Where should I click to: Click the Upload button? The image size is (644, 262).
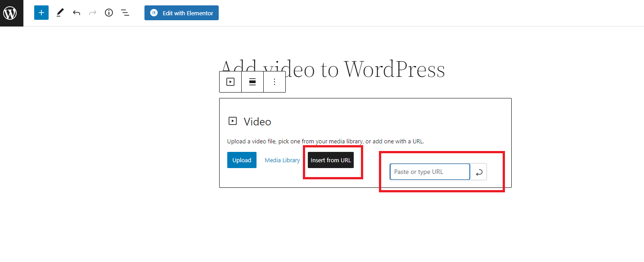242,160
